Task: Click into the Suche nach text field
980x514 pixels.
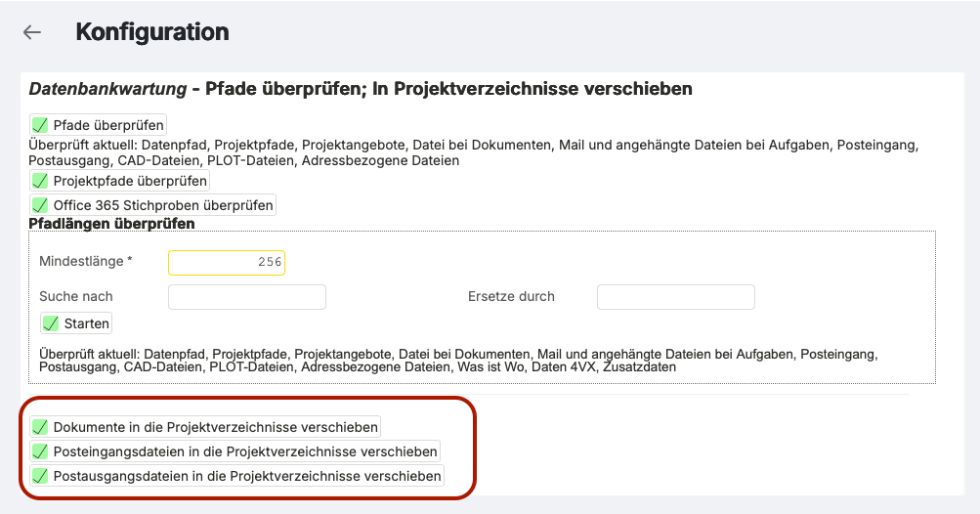Action: (x=247, y=297)
